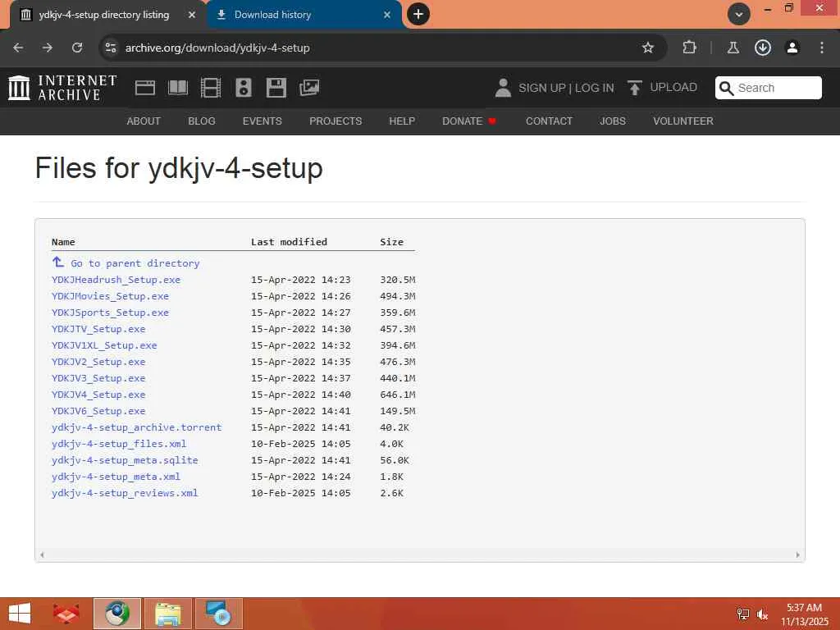Viewport: 840px width, 630px height.
Task: Open the CONTACT menu item
Action: click(549, 121)
